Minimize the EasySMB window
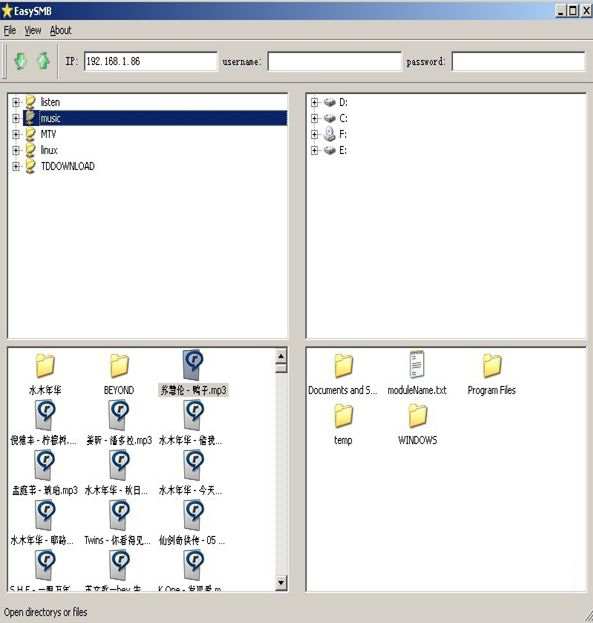This screenshot has width=593, height=623. coord(560,11)
